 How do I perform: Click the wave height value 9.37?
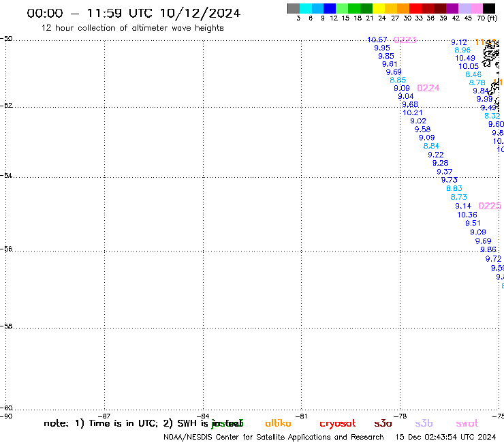pos(445,172)
